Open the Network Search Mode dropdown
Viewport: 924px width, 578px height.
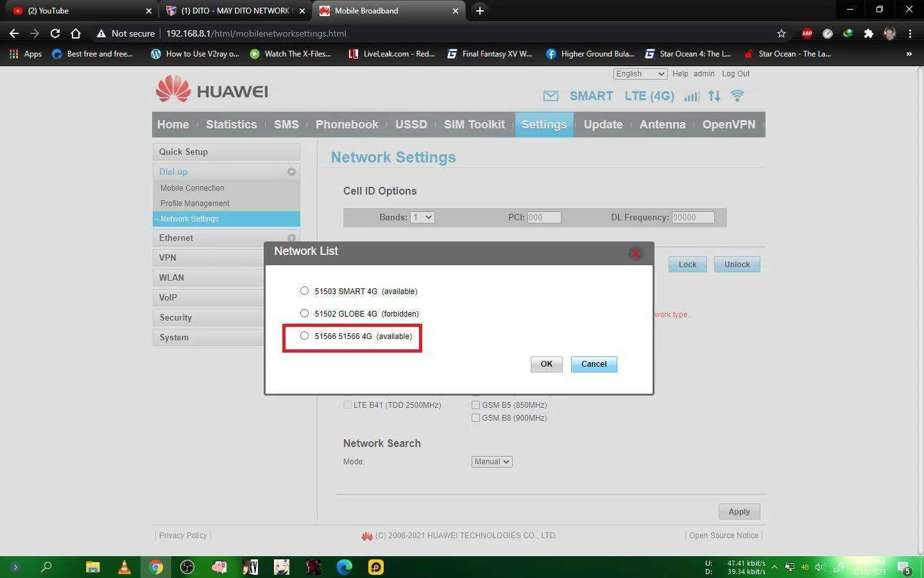pyautogui.click(x=492, y=462)
